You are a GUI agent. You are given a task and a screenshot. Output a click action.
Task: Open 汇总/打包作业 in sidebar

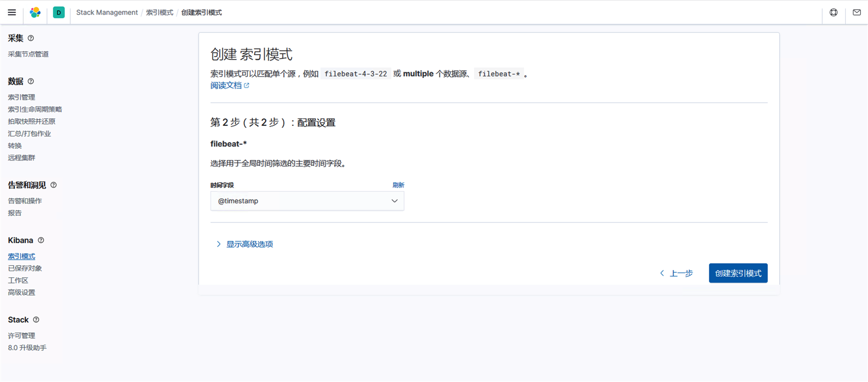(29, 134)
